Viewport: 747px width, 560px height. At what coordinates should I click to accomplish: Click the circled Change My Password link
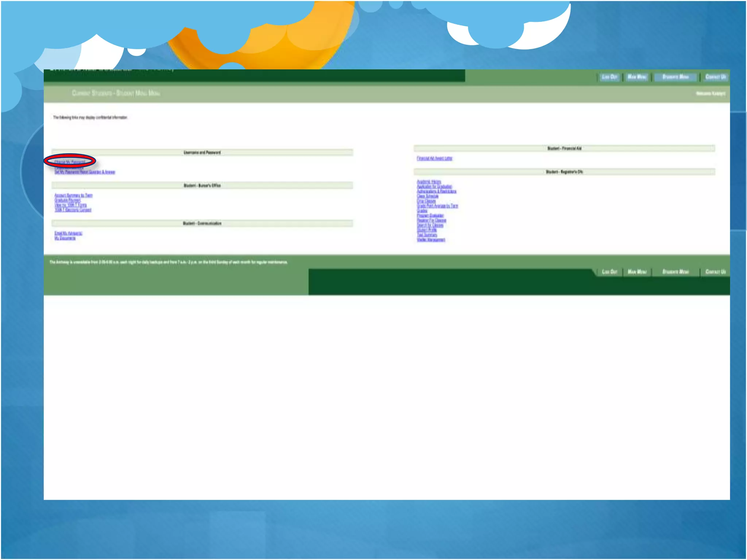pos(70,162)
